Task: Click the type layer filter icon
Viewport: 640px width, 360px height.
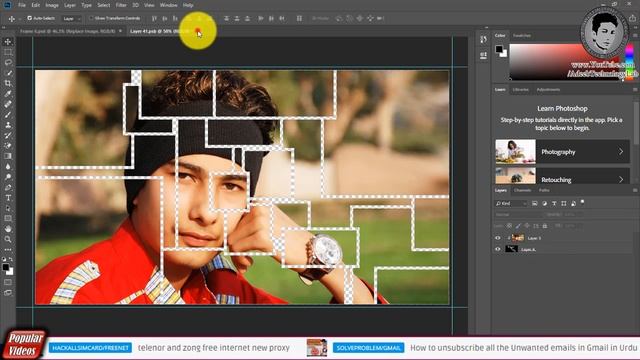Action: click(x=554, y=203)
